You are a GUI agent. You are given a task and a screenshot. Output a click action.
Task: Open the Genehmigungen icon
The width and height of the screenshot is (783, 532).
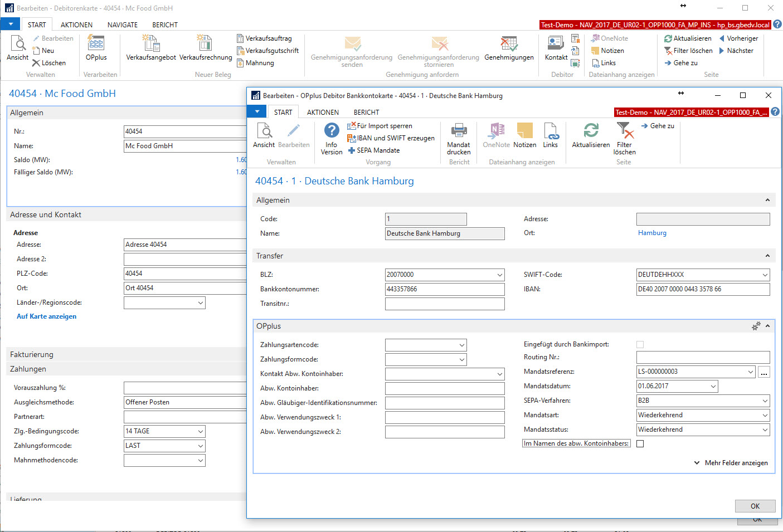(509, 43)
